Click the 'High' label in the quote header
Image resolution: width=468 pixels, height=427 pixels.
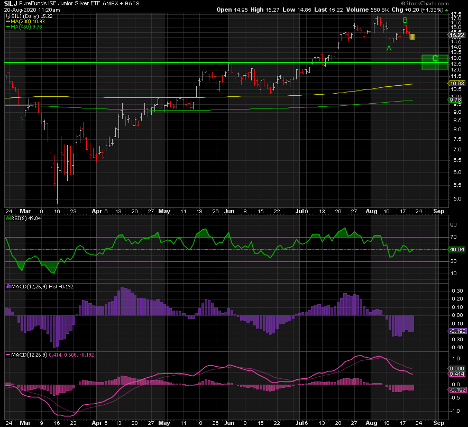(257, 10)
